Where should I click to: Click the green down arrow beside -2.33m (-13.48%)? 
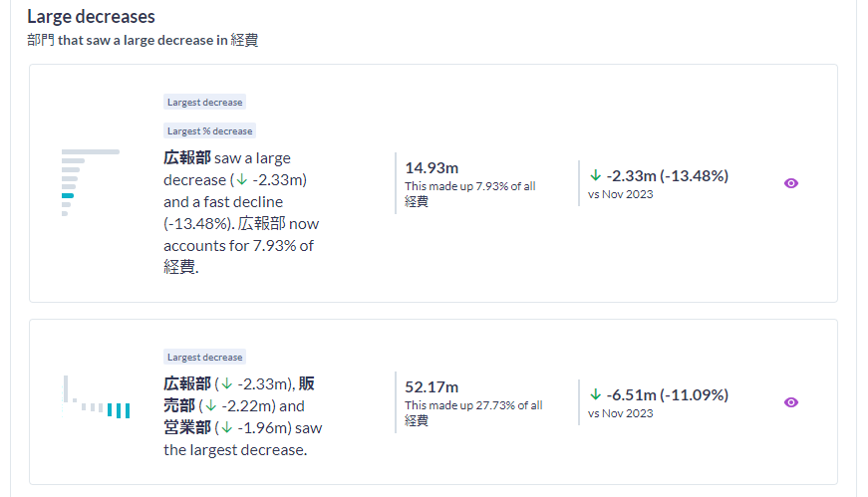click(596, 176)
